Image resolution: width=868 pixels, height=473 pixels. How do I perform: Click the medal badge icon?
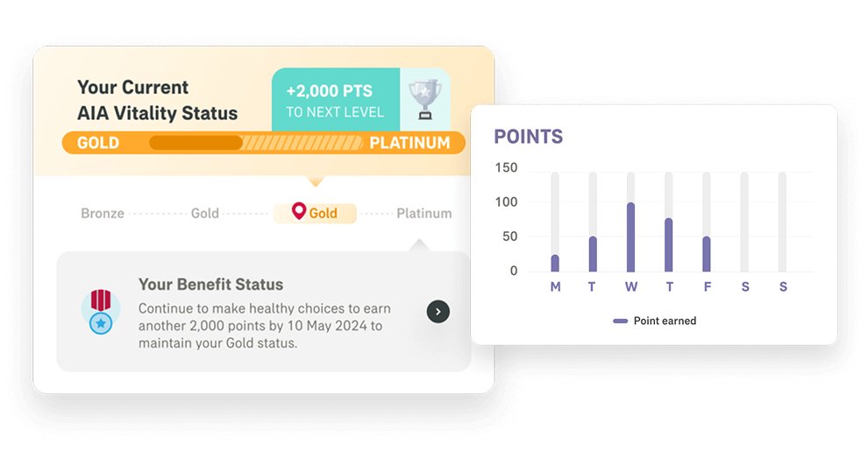(x=101, y=312)
